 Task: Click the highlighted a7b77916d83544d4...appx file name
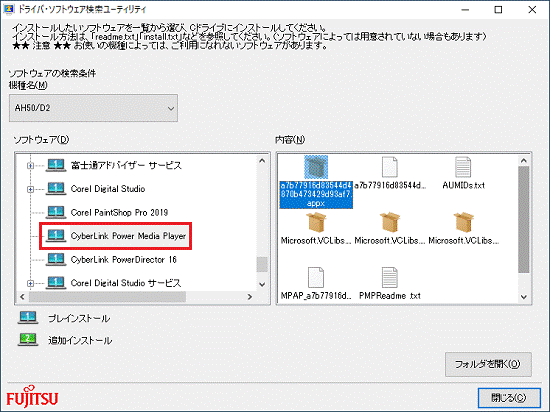[x=316, y=194]
